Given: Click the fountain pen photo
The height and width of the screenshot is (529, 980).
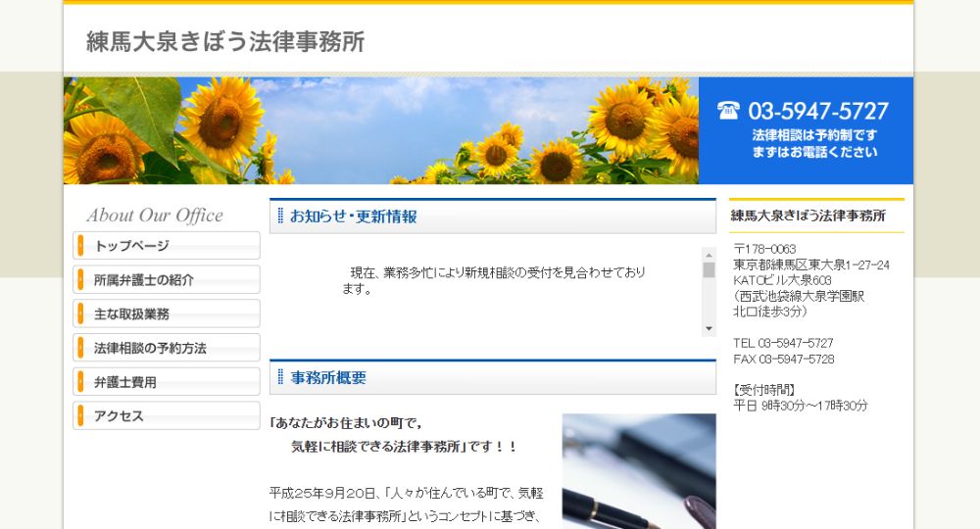Looking at the screenshot, I should pos(638,471).
